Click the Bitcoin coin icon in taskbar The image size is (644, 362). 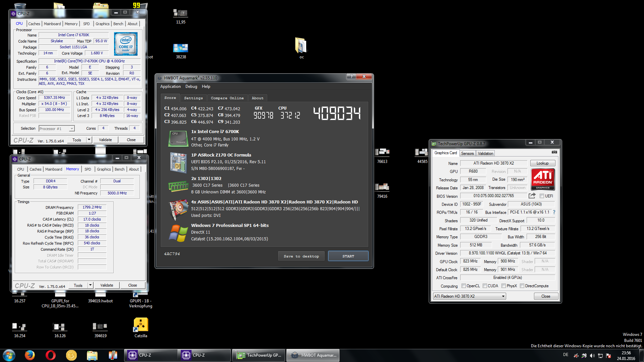(x=71, y=355)
